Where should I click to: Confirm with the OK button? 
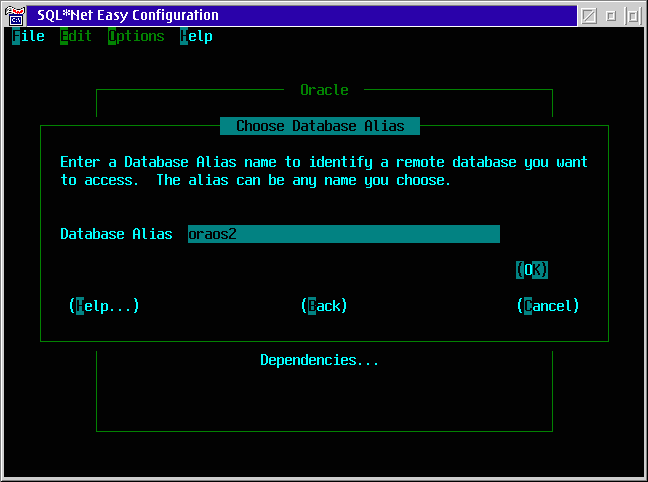pos(531,270)
